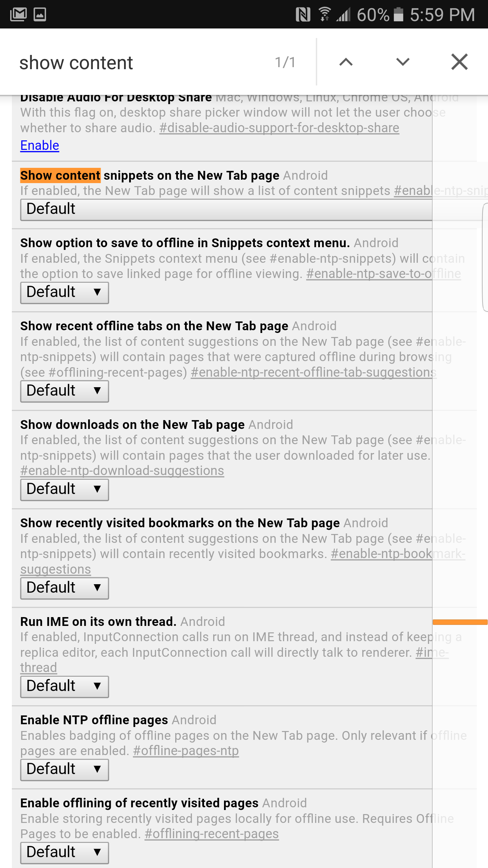Open dropdown for recent offline tabs flag

(64, 391)
